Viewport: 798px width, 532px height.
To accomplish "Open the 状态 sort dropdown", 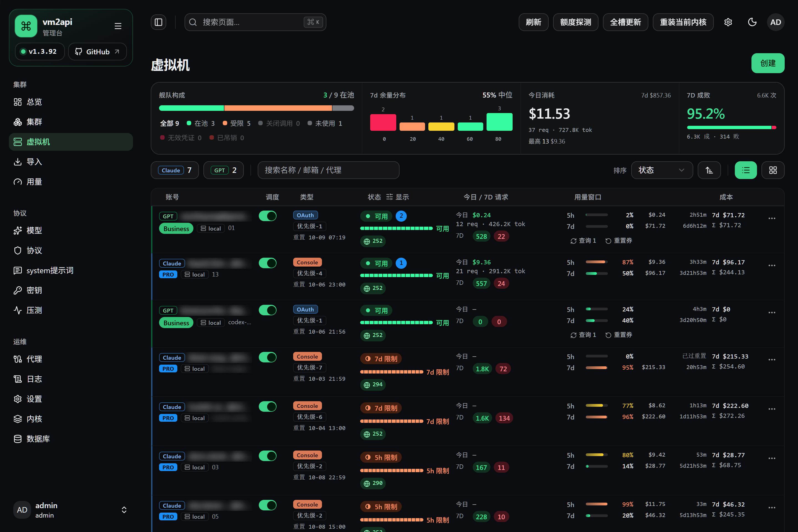I will [662, 170].
